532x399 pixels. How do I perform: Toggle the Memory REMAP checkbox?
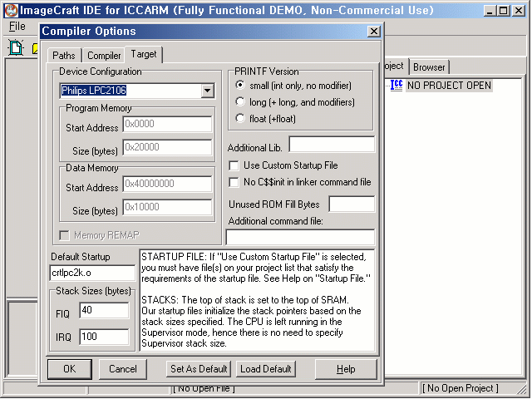(64, 235)
